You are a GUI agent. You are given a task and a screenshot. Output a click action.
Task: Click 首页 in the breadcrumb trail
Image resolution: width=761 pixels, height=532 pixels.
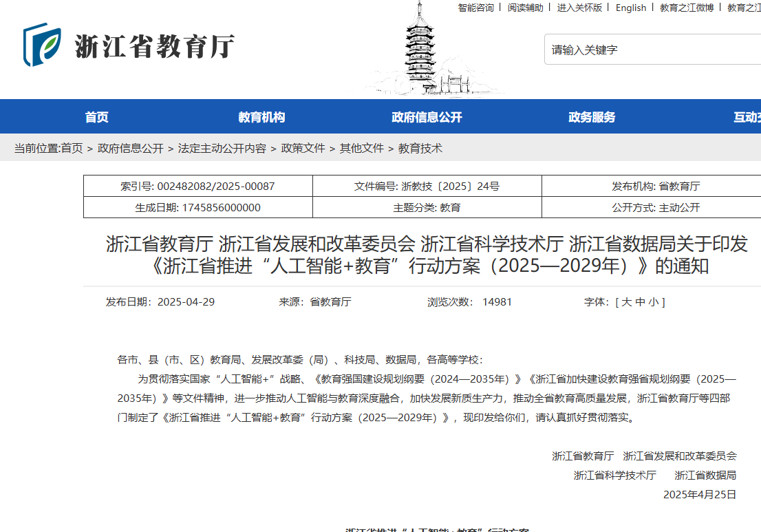tap(72, 148)
